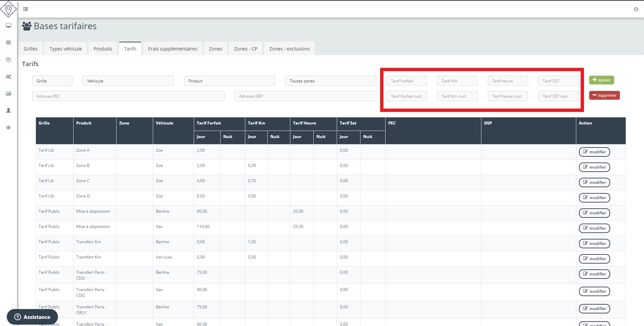Open the monitor dashboard sidebar icon
Screen dimensions: 644x326
[x=8, y=26]
